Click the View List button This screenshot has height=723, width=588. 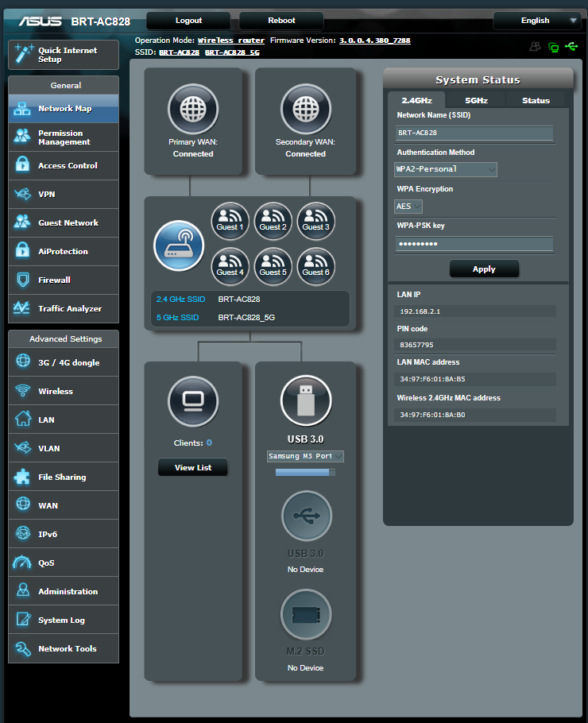pyautogui.click(x=193, y=468)
